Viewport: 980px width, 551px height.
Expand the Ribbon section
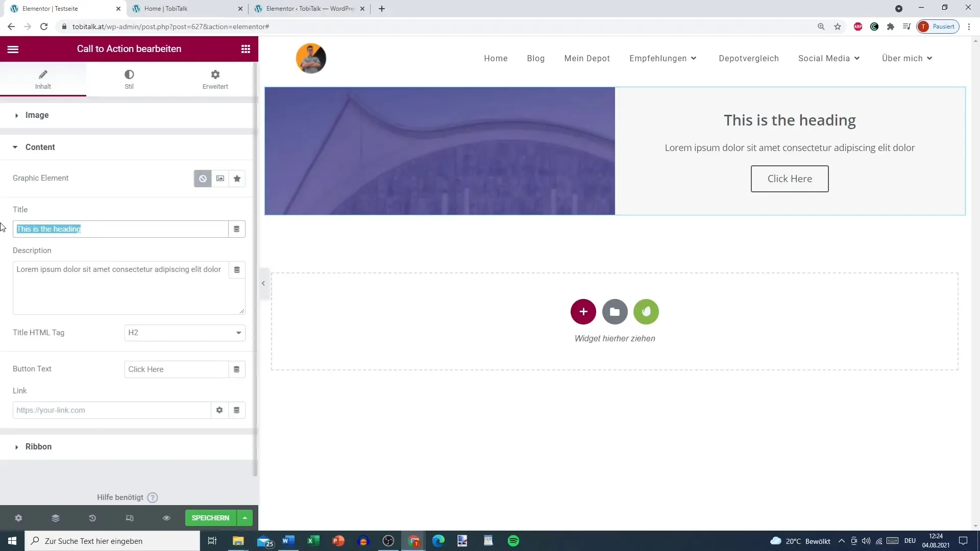point(127,447)
